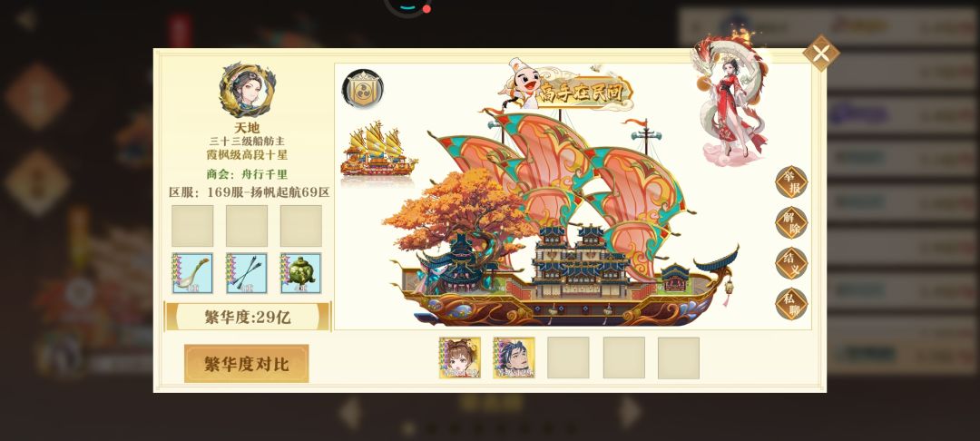980x441 pixels.
Task: Select the blue-haired male crew portrait
Action: point(514,358)
